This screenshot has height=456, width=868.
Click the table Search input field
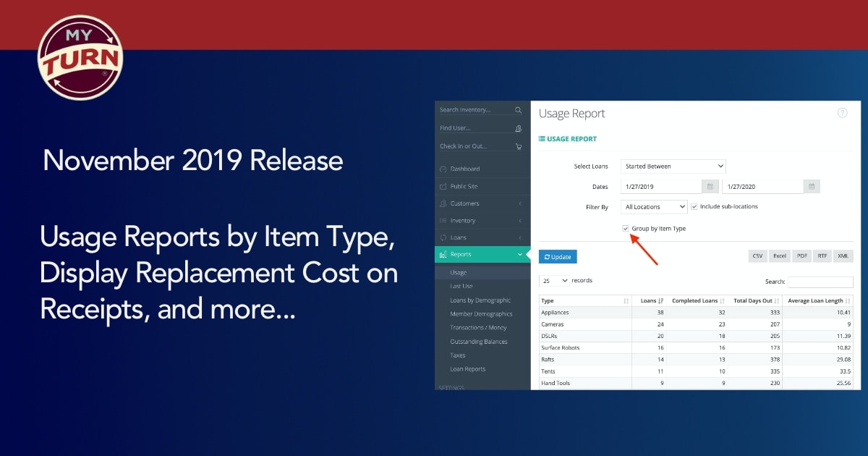(x=820, y=282)
